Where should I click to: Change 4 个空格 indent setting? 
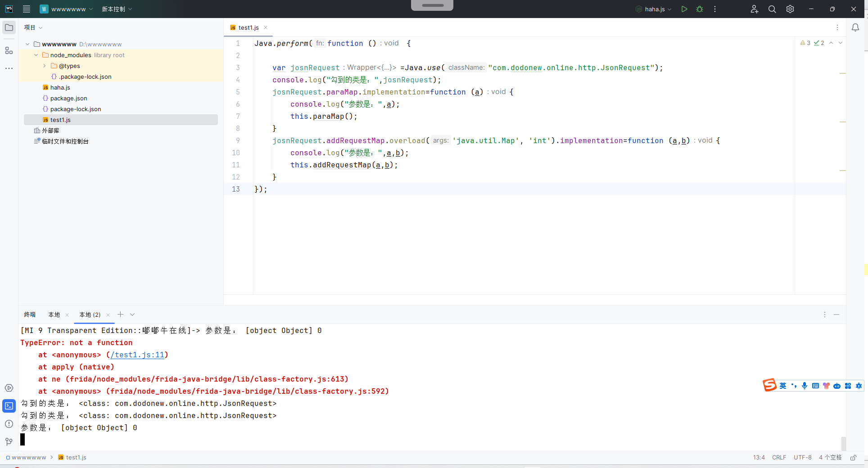(830, 457)
